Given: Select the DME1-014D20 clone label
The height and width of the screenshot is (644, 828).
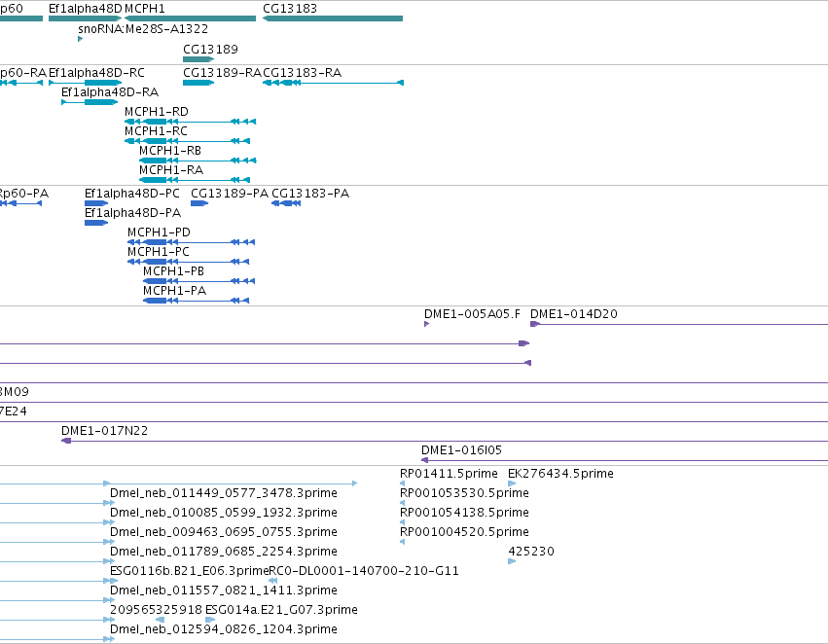Looking at the screenshot, I should [x=574, y=314].
